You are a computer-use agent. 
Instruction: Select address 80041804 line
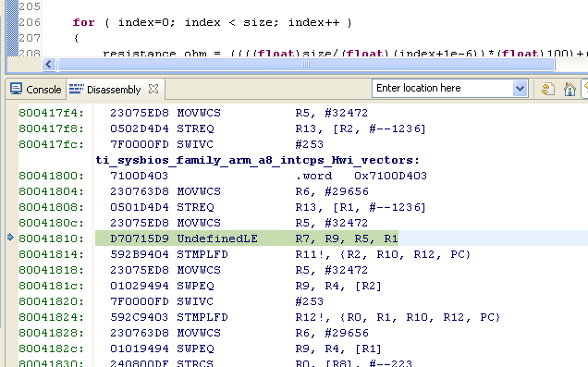(x=52, y=191)
